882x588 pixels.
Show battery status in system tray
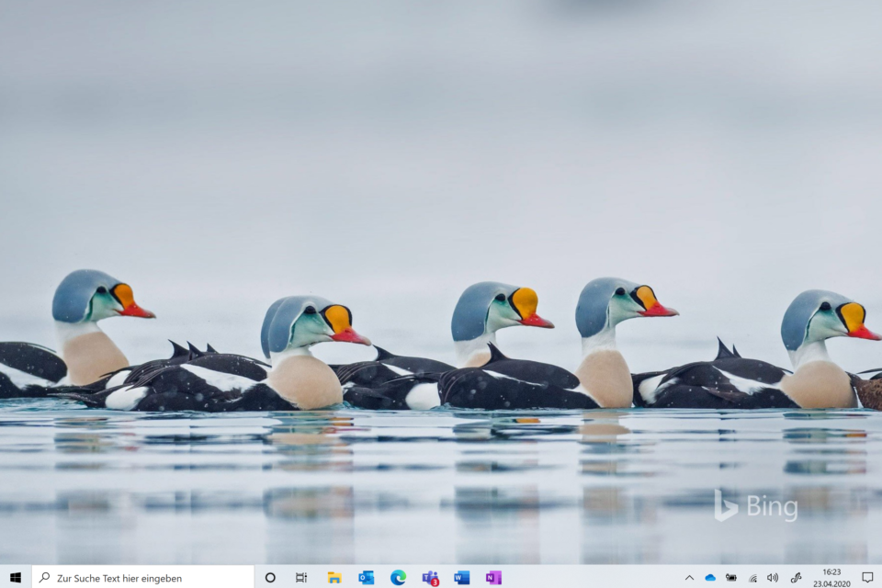tap(731, 577)
